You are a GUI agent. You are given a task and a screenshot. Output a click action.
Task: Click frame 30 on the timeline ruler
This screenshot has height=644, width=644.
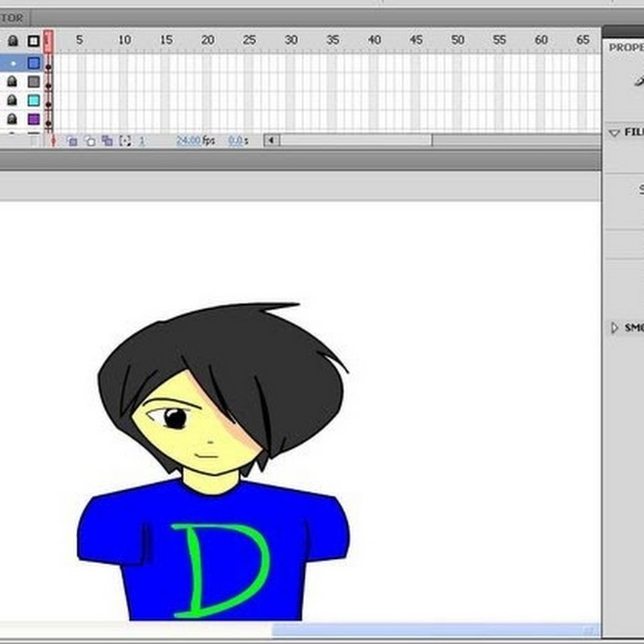291,41
